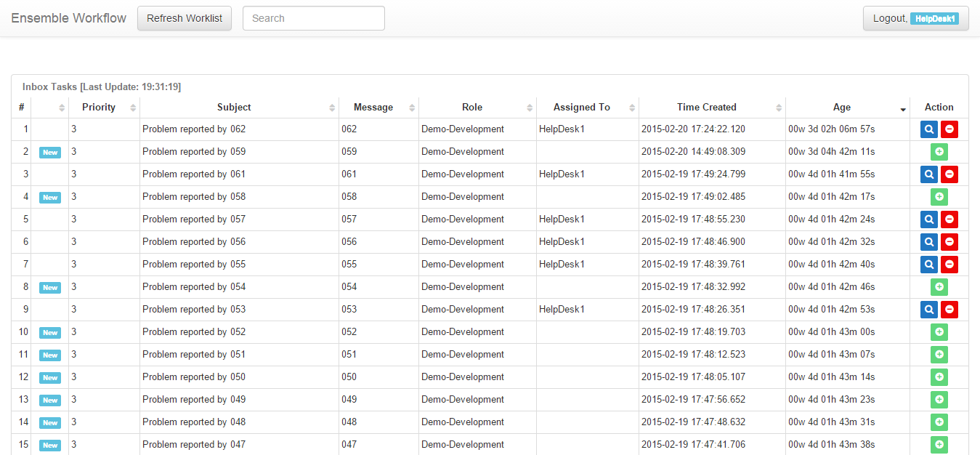Accept task "Problem reported by 047"
Image resolution: width=980 pixels, height=455 pixels.
pos(939,444)
